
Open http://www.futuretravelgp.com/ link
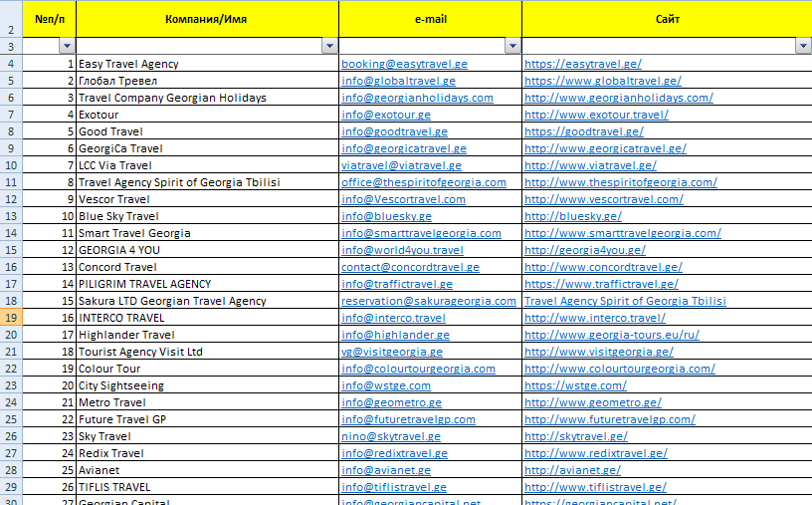click(610, 419)
